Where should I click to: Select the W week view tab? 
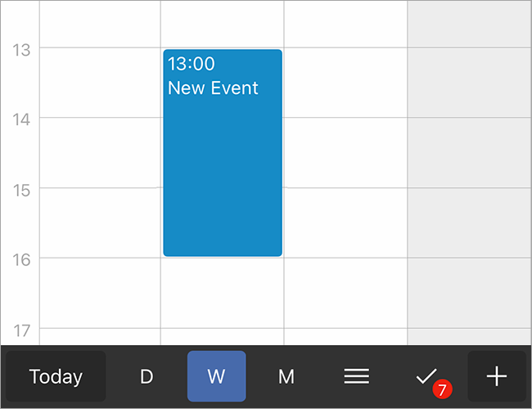point(216,376)
